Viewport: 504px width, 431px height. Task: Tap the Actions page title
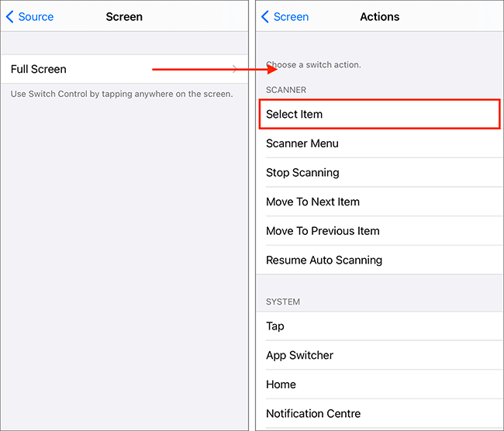pyautogui.click(x=380, y=16)
